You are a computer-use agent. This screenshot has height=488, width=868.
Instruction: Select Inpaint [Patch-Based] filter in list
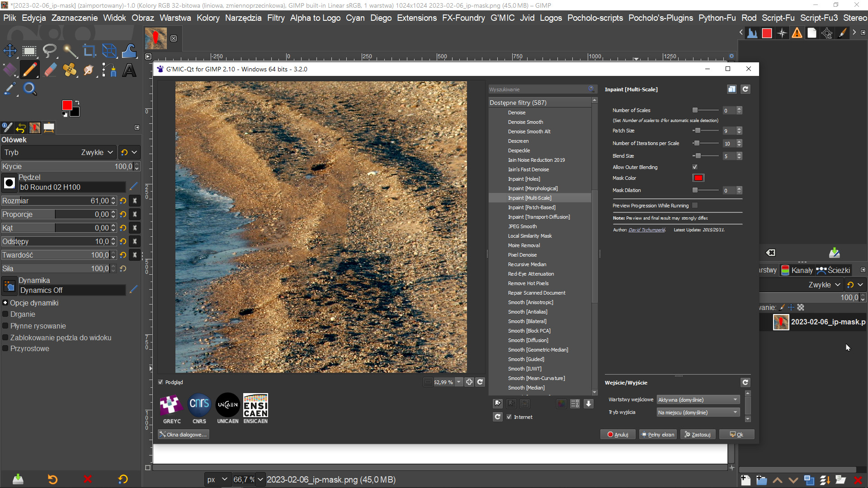[532, 207]
